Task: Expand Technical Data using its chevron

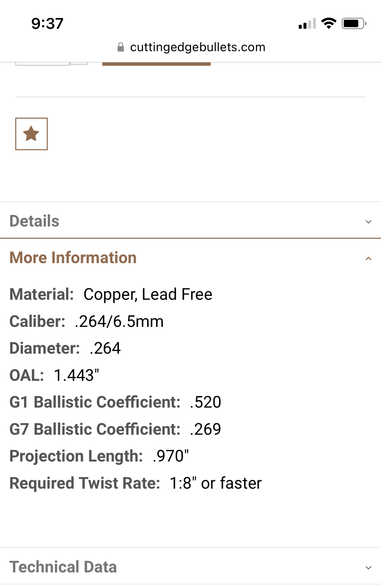Action: 368,567
